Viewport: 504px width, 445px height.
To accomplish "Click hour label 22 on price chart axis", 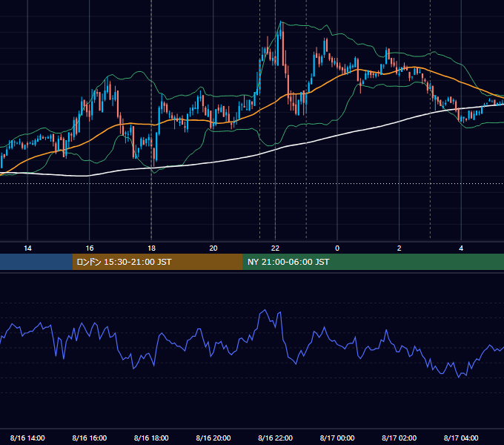I will pyautogui.click(x=275, y=248).
